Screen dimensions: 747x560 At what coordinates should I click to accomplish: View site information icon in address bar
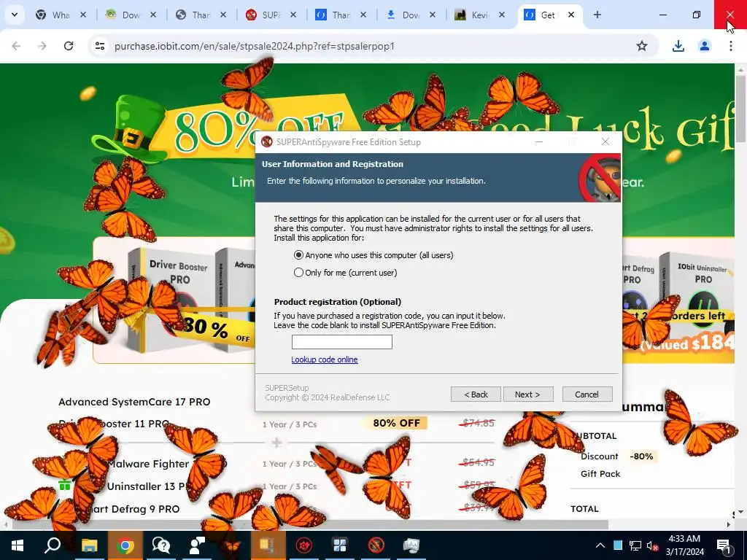coord(99,46)
